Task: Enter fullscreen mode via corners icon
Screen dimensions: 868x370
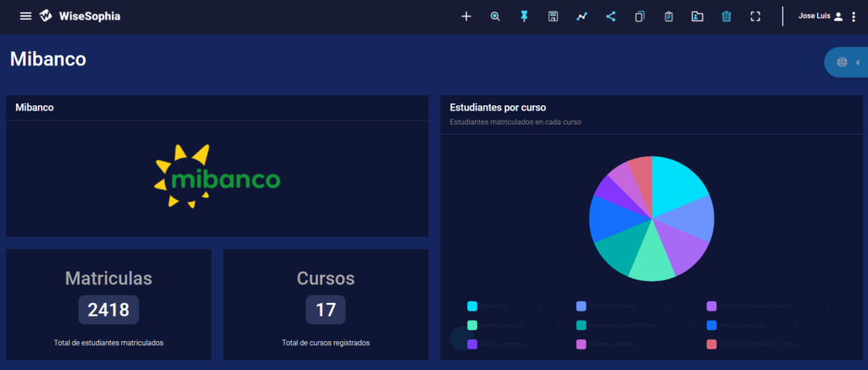Action: click(755, 17)
